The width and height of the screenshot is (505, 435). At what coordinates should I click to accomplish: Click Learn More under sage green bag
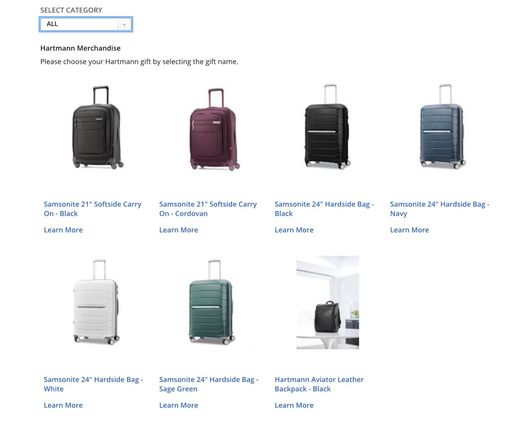(x=178, y=405)
